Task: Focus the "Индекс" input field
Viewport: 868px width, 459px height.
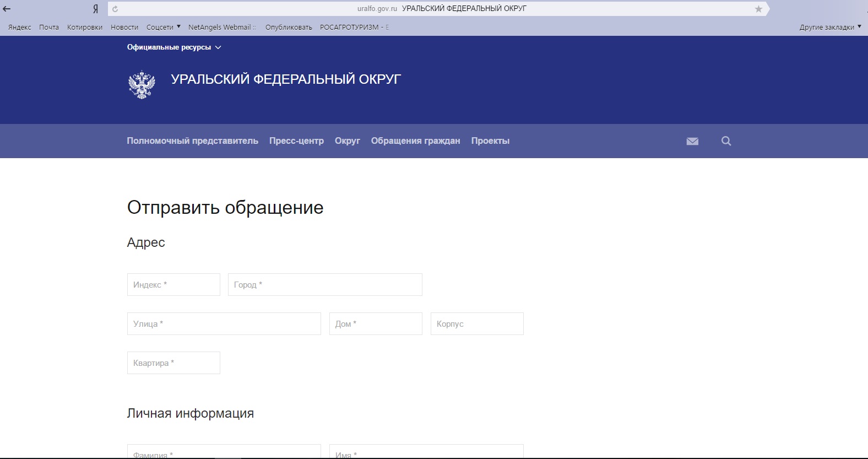Action: pyautogui.click(x=173, y=285)
